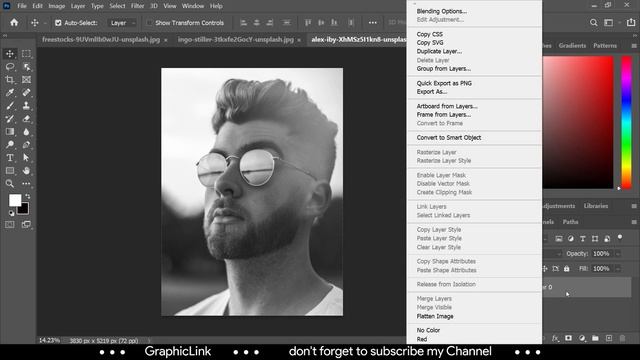
Task: Swap foreground and background colors
Action: coord(28,196)
